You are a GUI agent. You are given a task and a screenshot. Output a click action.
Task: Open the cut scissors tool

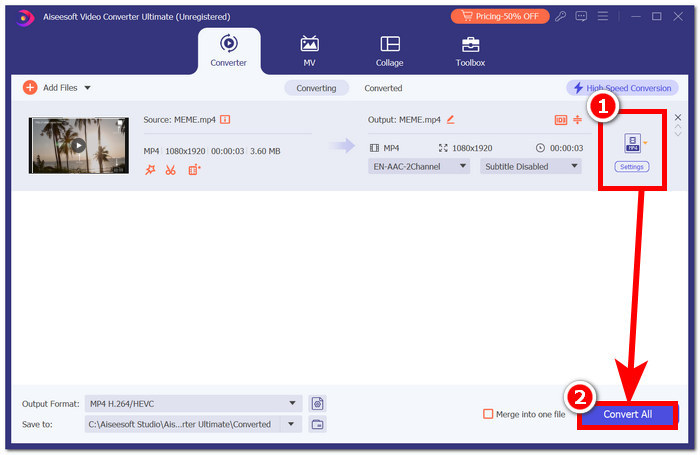[171, 170]
